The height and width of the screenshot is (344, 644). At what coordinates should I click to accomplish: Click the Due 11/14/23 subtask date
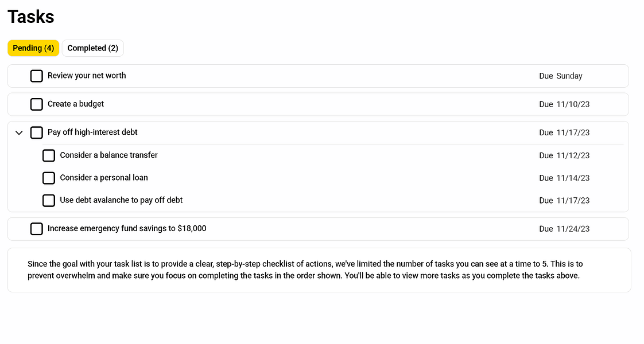[564, 178]
